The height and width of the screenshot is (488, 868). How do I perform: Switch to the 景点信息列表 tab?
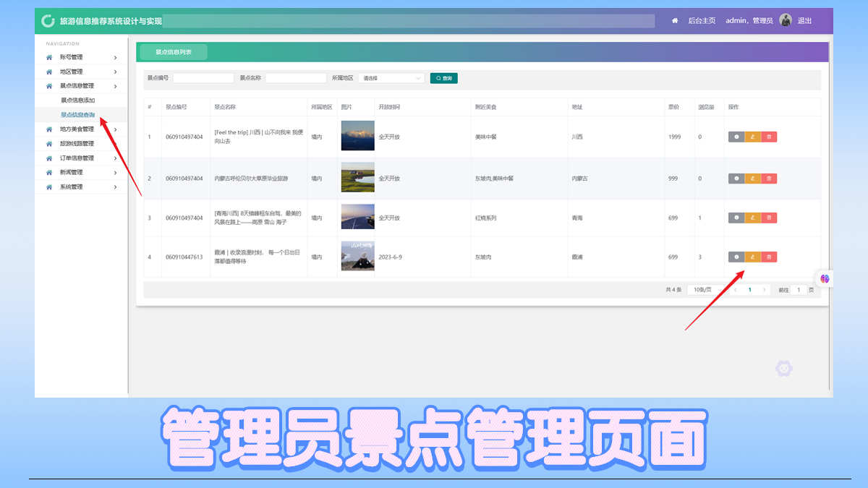pyautogui.click(x=174, y=52)
